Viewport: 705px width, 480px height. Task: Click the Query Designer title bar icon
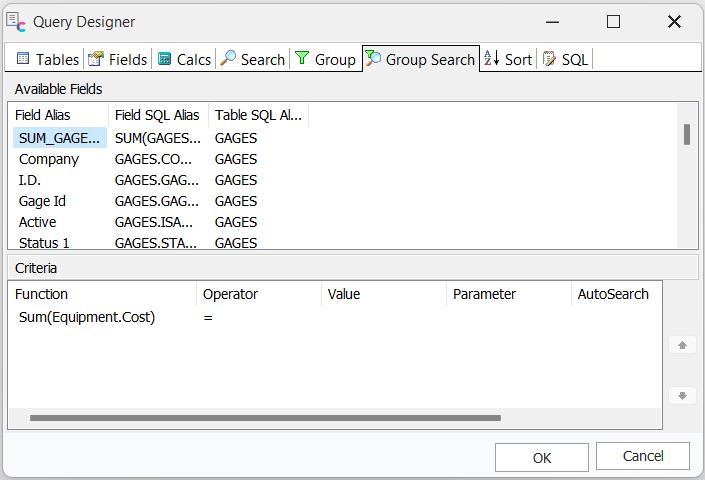point(16,22)
